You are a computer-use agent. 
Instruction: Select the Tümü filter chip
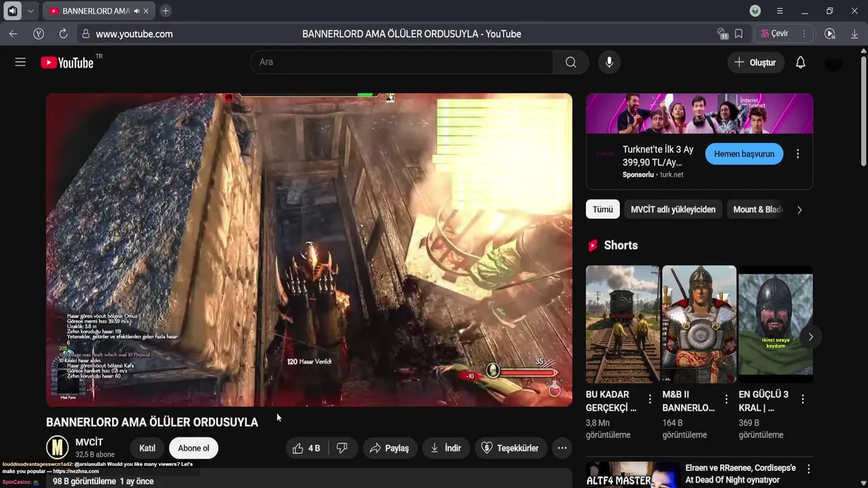tap(603, 209)
